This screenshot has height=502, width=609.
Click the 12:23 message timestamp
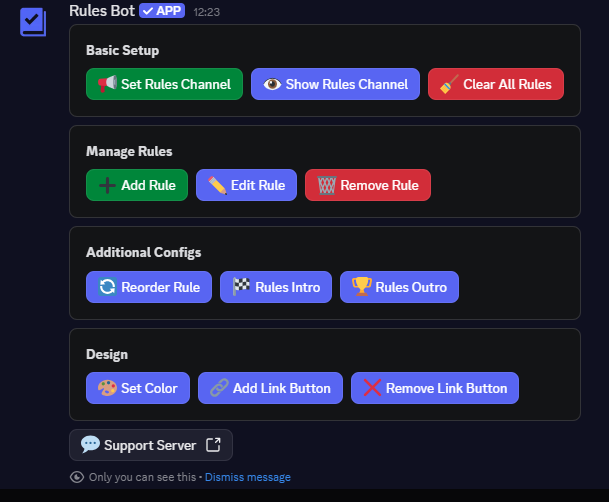pos(207,11)
